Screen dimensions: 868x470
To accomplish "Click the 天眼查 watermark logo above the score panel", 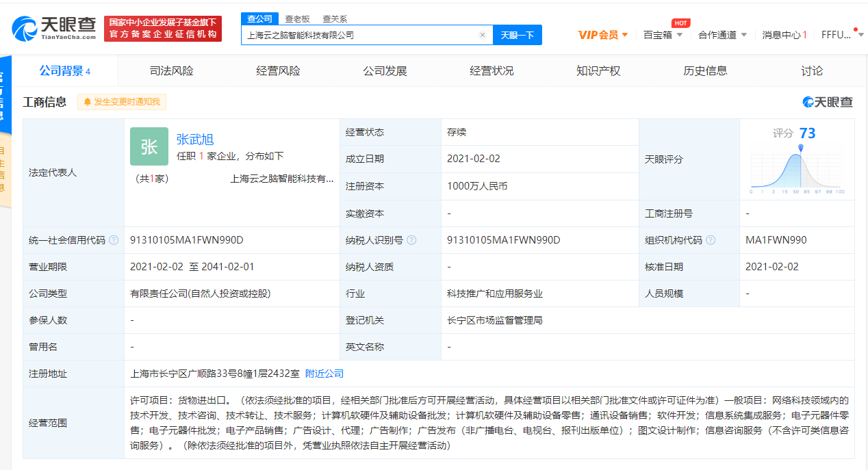I will pyautogui.click(x=826, y=101).
